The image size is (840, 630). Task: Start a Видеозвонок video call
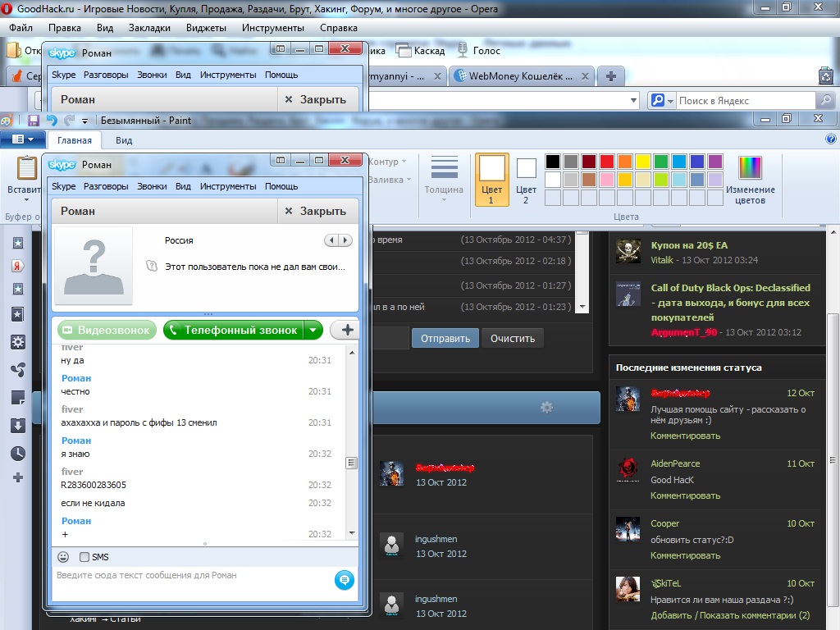[107, 330]
